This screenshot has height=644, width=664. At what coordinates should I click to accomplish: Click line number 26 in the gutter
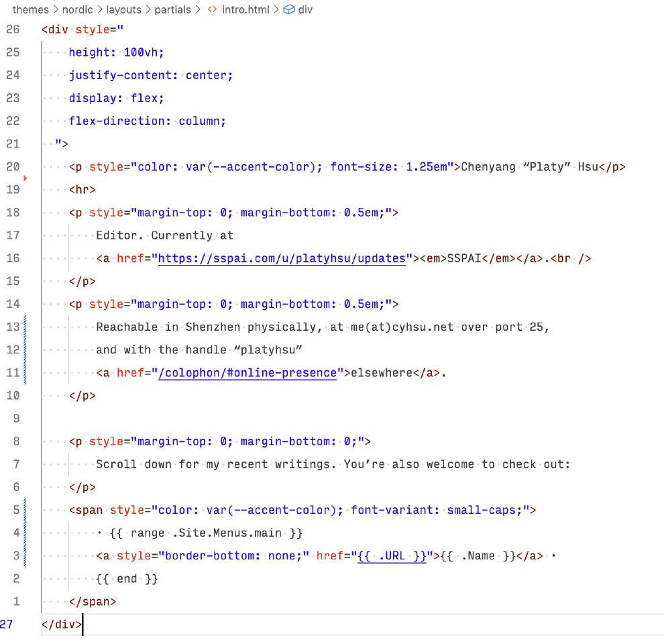click(13, 30)
